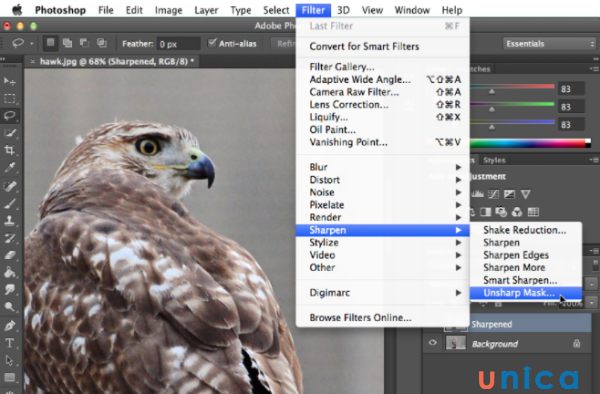Expand the Distort submenu

coord(383,180)
